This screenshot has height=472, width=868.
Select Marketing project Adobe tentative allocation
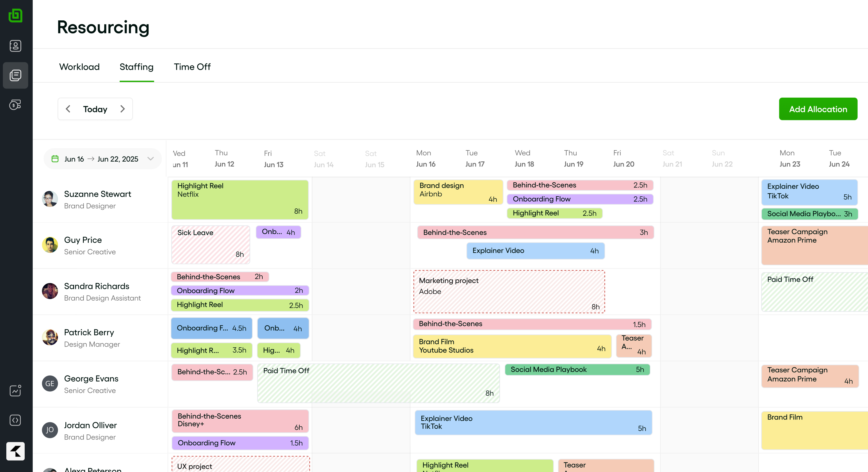pyautogui.click(x=509, y=292)
